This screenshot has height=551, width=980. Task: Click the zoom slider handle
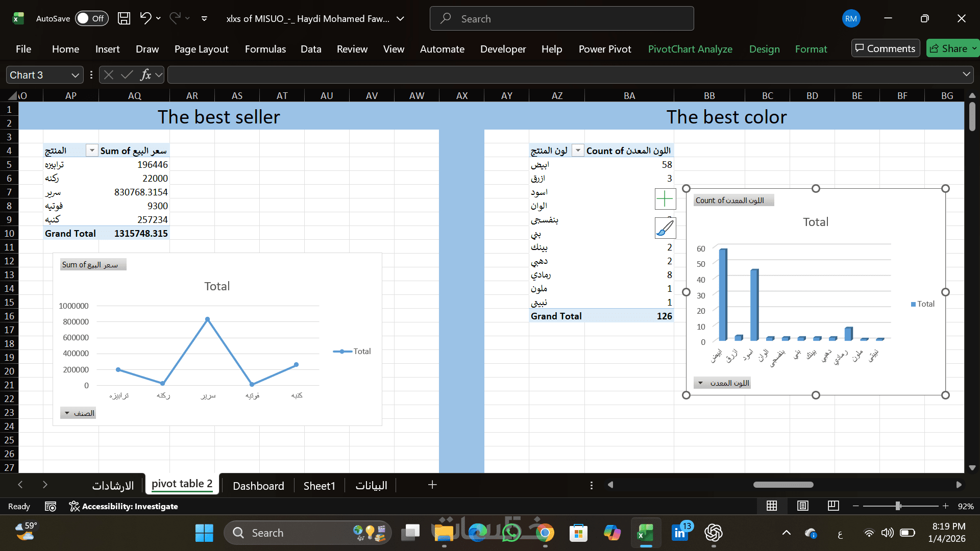[898, 506]
